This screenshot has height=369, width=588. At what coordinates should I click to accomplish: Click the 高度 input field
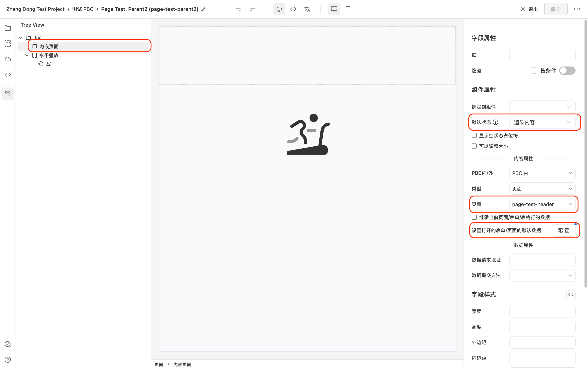click(542, 327)
